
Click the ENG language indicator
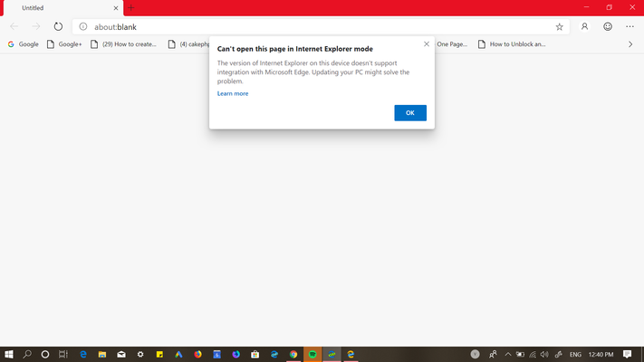click(575, 354)
